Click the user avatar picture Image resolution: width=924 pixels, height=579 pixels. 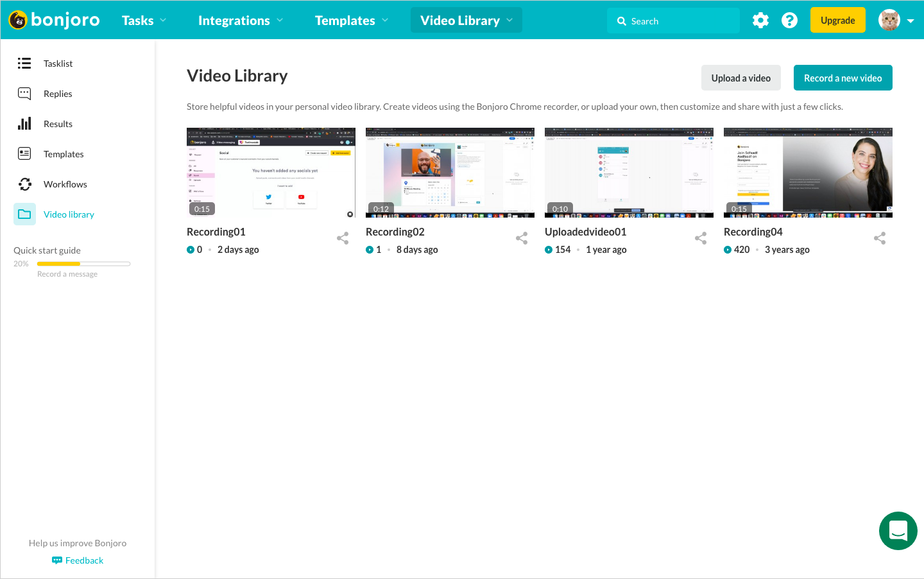point(889,20)
